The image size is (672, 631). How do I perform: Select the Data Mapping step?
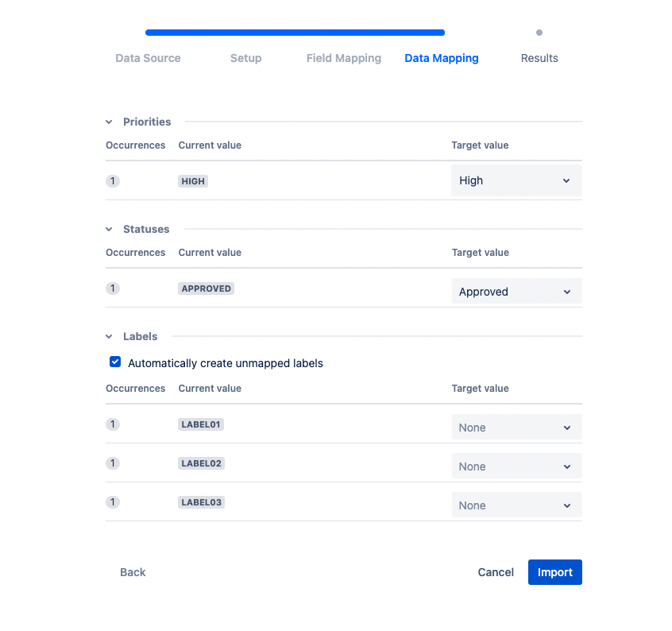442,58
